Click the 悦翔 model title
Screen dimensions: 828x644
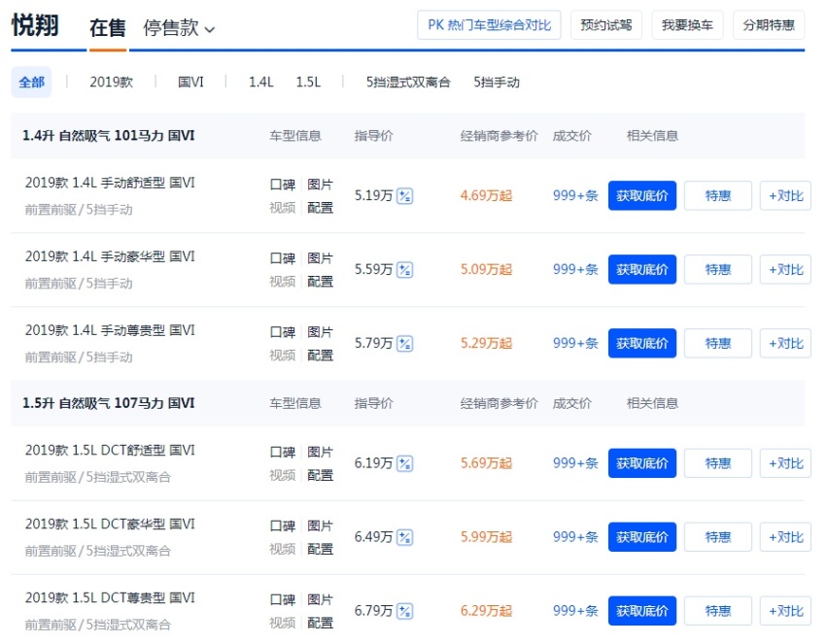(x=35, y=25)
